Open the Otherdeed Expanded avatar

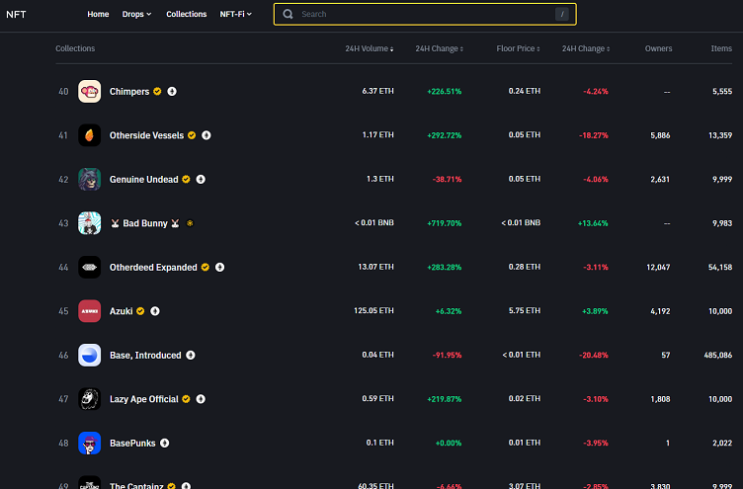coord(90,267)
